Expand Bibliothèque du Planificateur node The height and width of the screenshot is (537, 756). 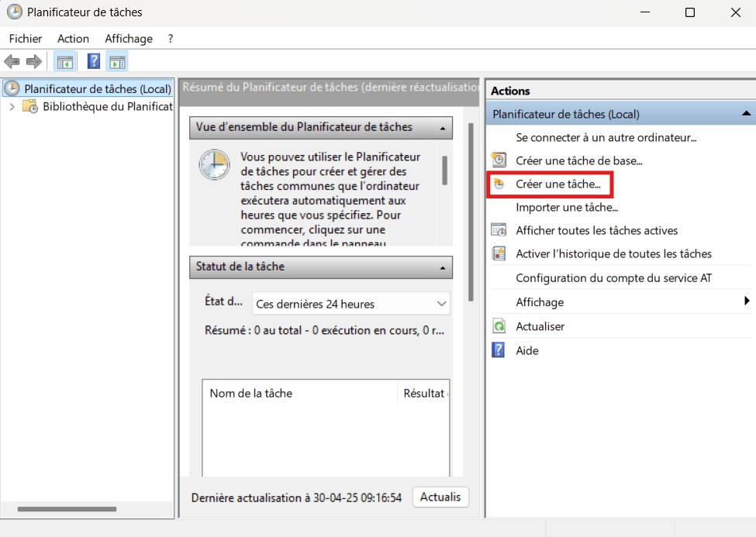coord(14,105)
